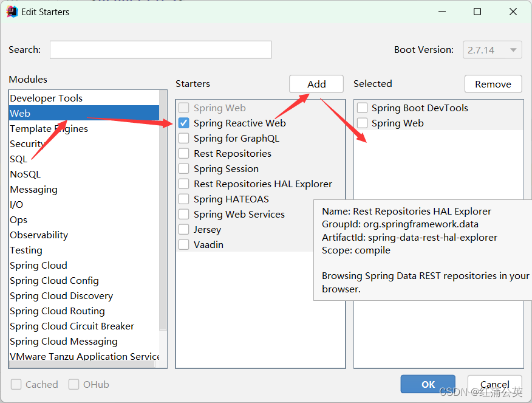Confirm with the OK button
Screen dimensions: 532x403
coord(428,384)
